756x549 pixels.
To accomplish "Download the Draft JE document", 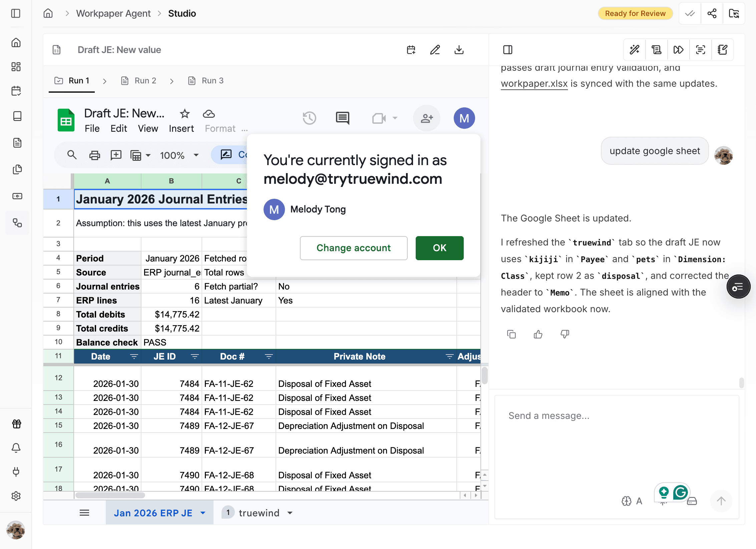I will (x=459, y=50).
